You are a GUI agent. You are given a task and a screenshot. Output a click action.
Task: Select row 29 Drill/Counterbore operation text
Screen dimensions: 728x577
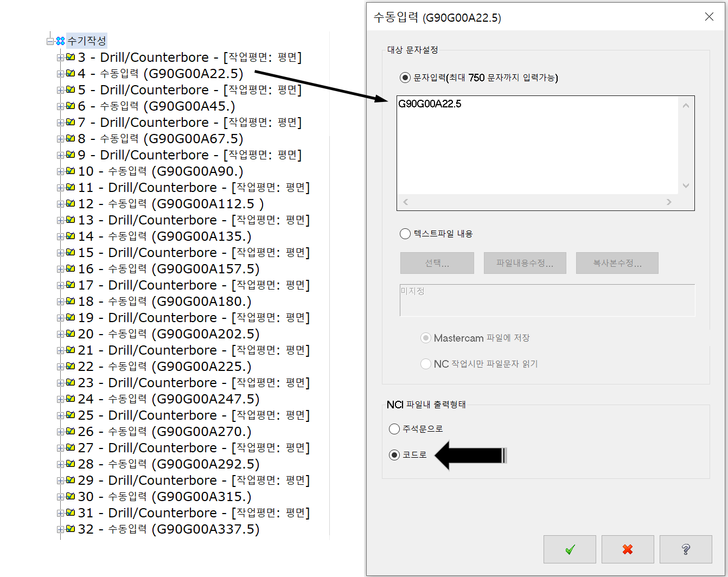pos(194,480)
